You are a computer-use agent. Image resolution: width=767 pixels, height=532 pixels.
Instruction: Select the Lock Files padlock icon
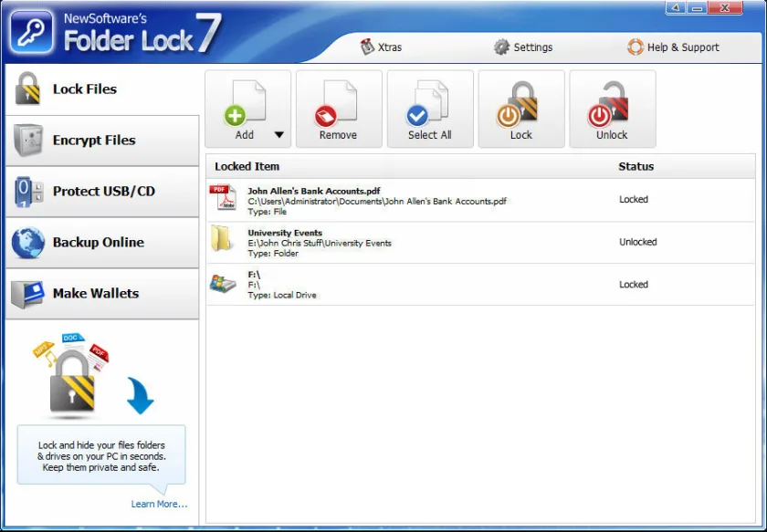pyautogui.click(x=28, y=89)
